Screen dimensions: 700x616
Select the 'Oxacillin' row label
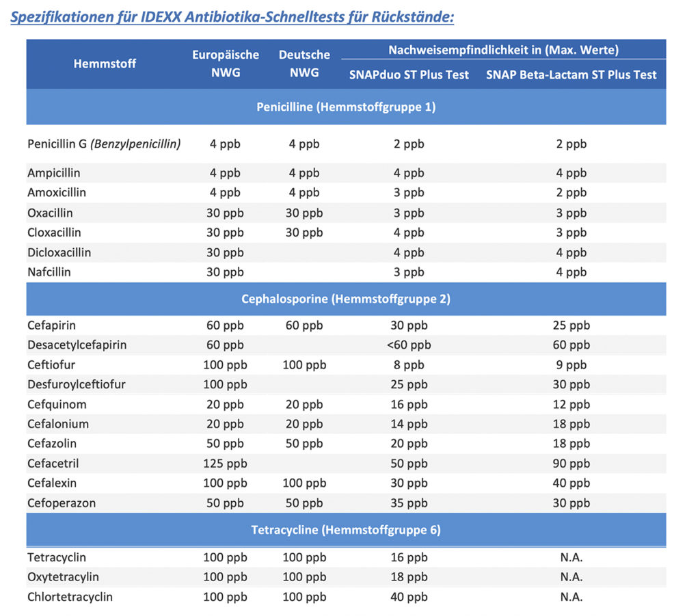coord(50,213)
